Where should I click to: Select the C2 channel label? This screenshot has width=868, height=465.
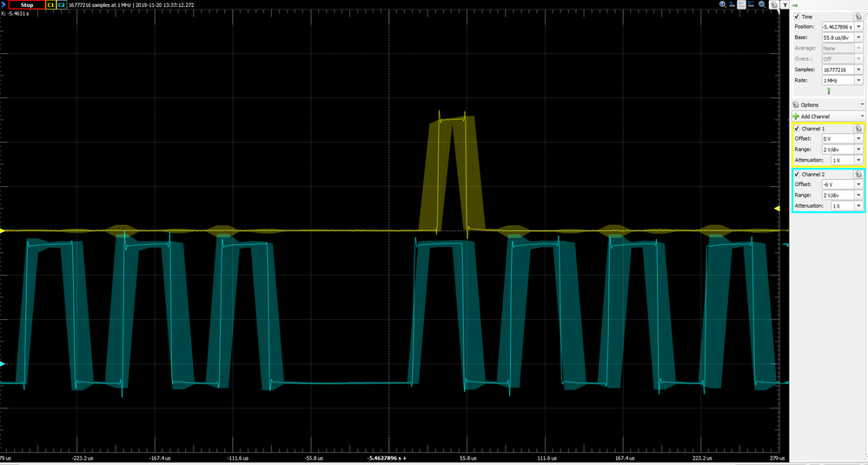[61, 5]
